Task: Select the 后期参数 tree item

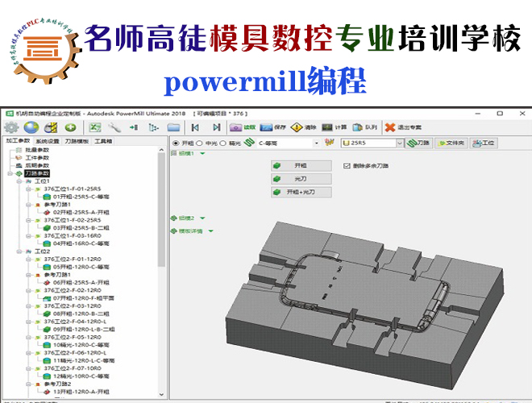Action: tap(37, 165)
